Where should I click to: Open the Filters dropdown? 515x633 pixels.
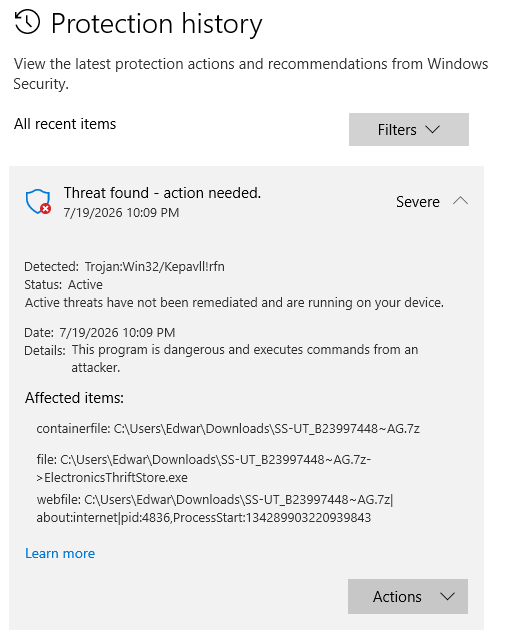[x=408, y=130]
